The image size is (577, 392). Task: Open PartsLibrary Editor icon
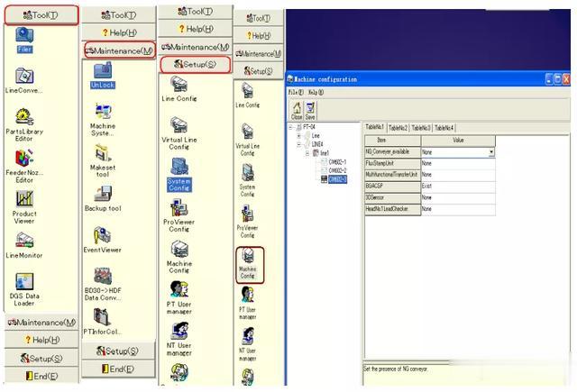coord(24,125)
